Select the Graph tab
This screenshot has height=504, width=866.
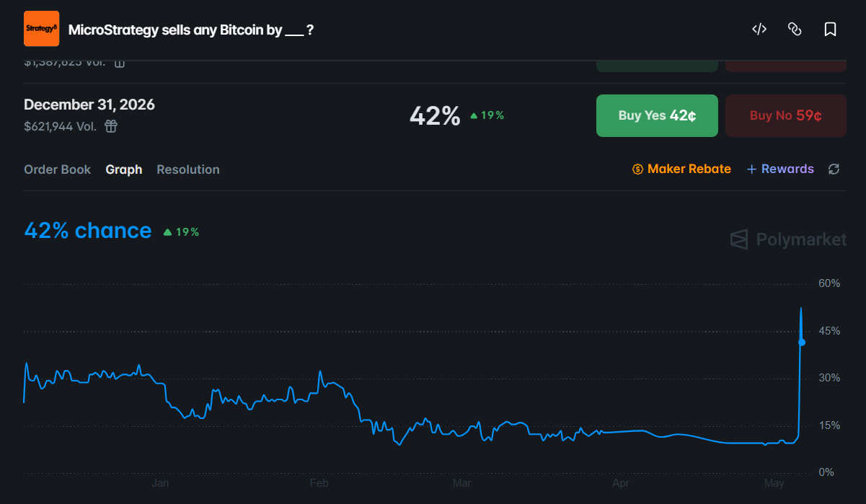[x=124, y=169]
